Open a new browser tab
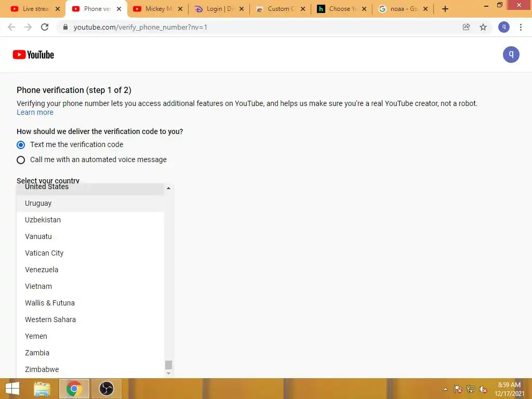This screenshot has width=532, height=399. click(x=445, y=9)
